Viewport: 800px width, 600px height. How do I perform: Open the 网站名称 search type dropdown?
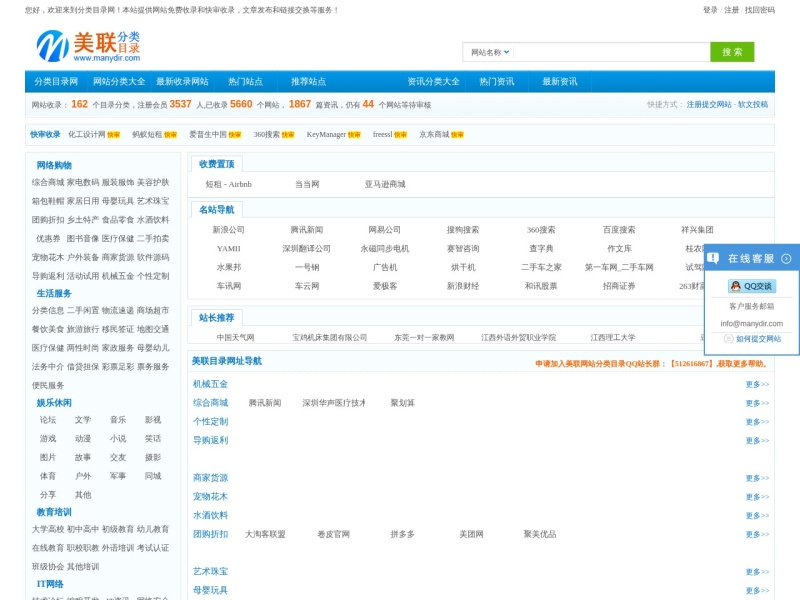coord(490,52)
